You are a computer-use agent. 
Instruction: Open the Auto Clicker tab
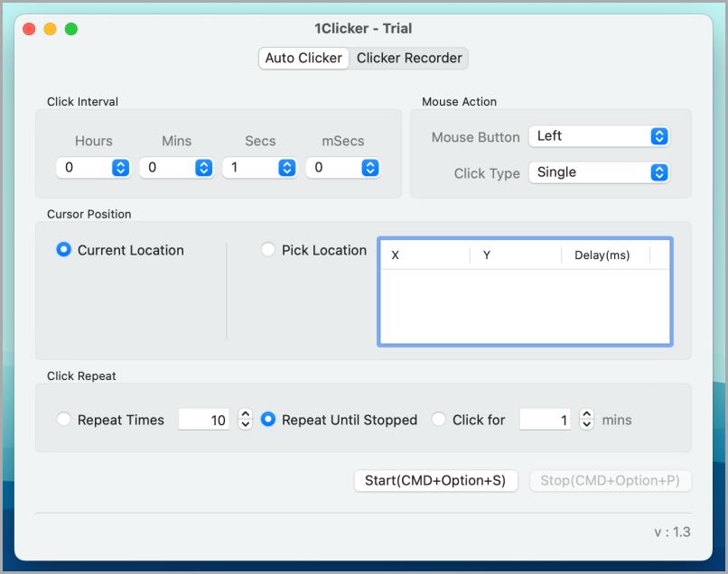[x=303, y=58]
